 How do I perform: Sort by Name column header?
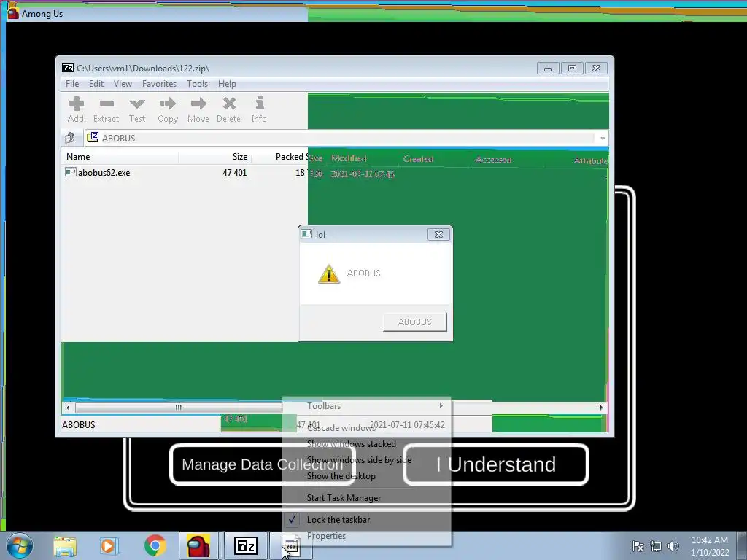coord(120,157)
